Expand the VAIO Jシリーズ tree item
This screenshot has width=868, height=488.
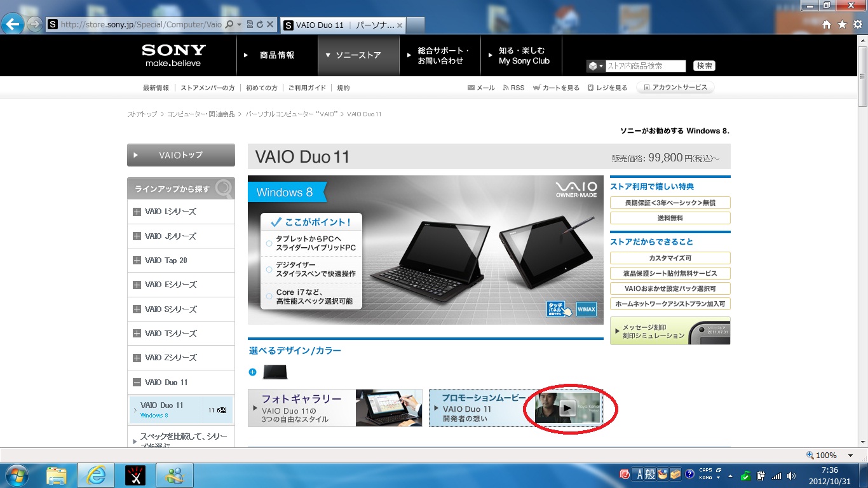pos(137,236)
